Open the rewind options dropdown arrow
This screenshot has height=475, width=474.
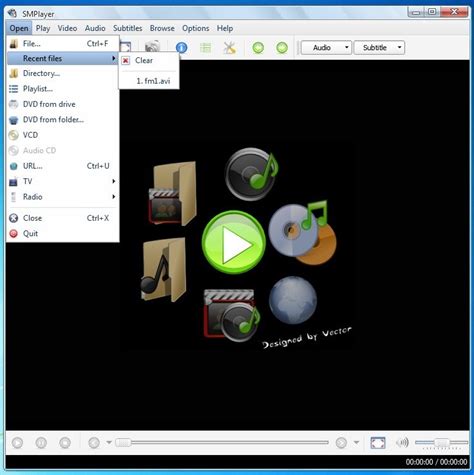tap(109, 443)
